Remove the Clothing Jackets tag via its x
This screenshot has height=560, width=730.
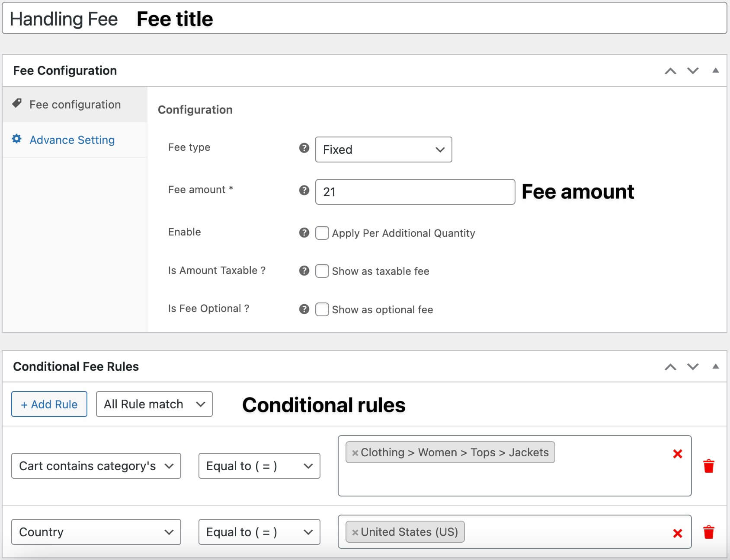[x=355, y=453]
